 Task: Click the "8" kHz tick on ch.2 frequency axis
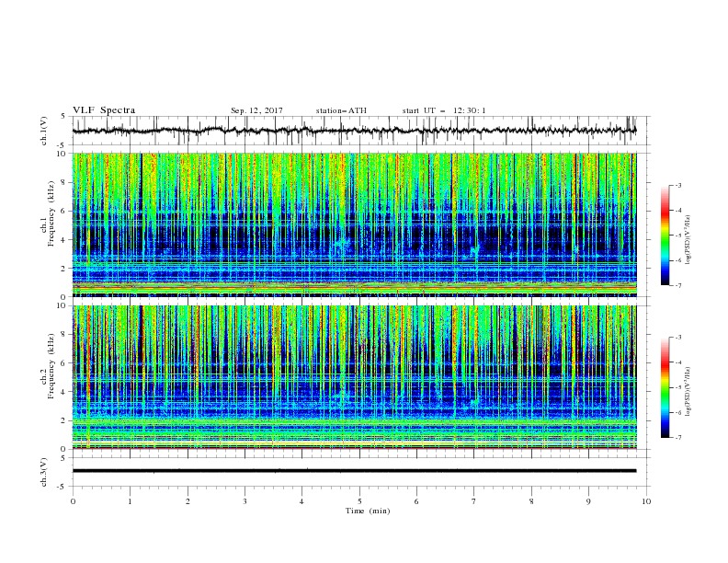point(65,335)
